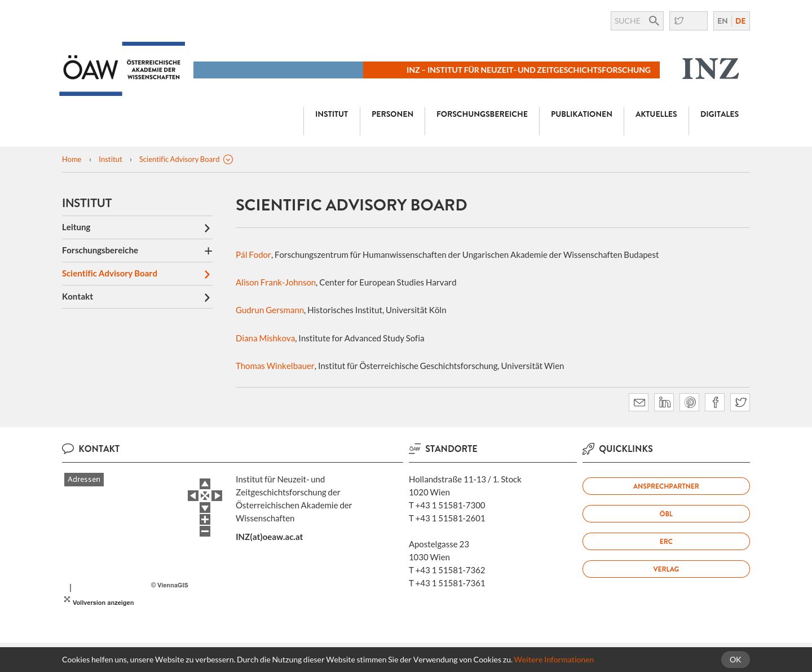This screenshot has height=672, width=812.
Task: Click the ViennaGIS copyright text
Action: tap(169, 585)
